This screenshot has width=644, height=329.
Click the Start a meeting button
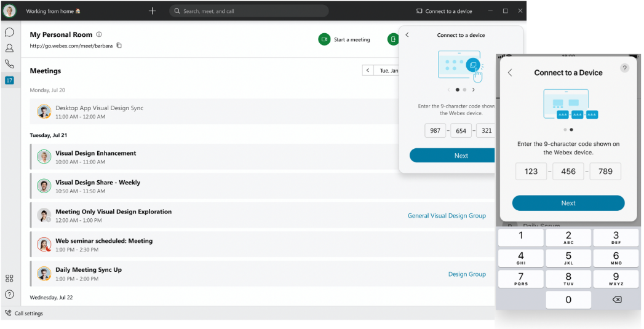[344, 39]
